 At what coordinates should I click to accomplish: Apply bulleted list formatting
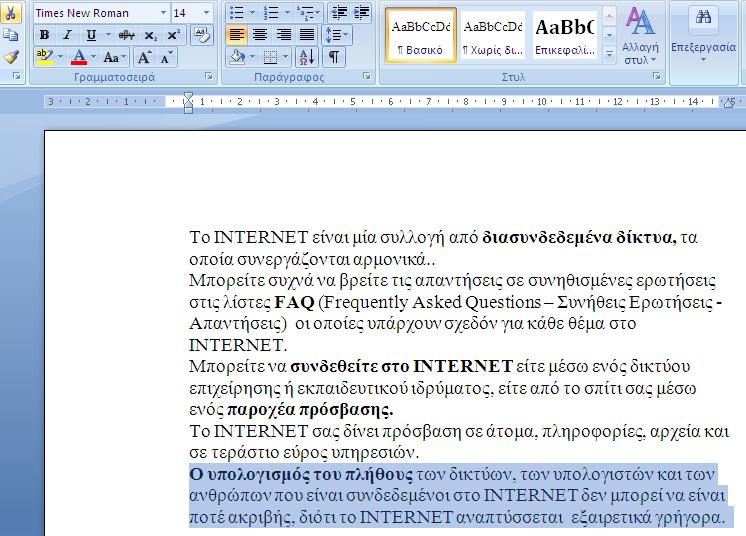[236, 13]
